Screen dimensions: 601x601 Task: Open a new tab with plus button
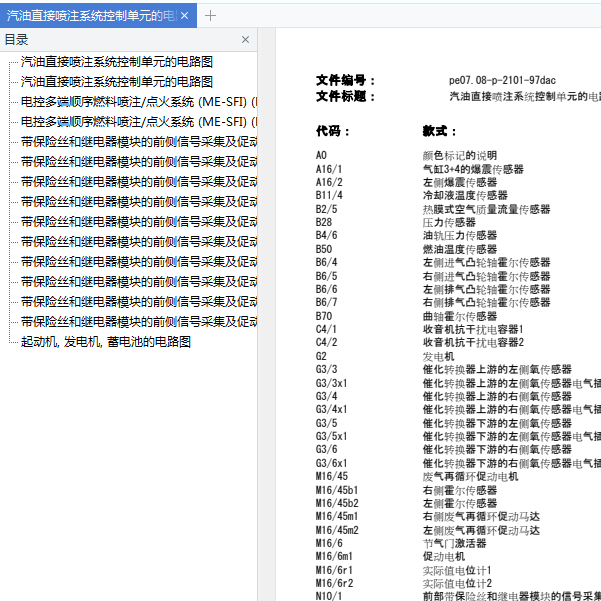[x=210, y=16]
